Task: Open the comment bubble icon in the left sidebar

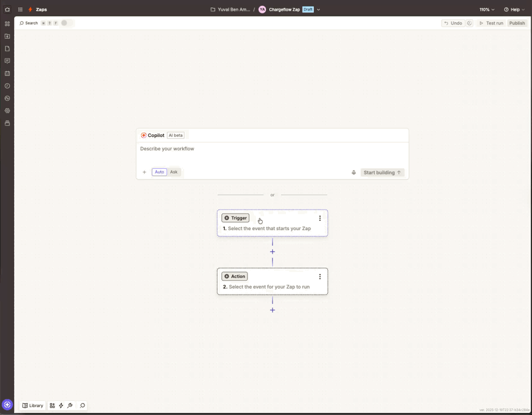Action: (7, 61)
